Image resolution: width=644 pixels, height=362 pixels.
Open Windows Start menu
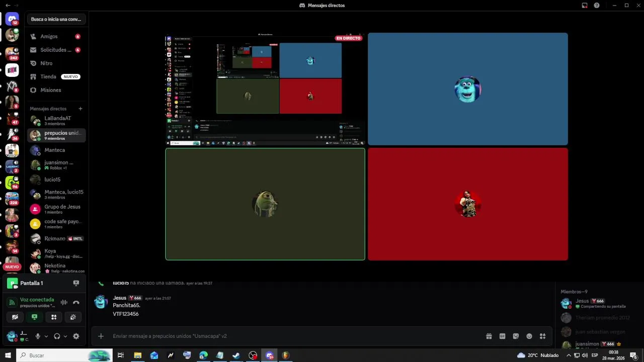(x=8, y=355)
